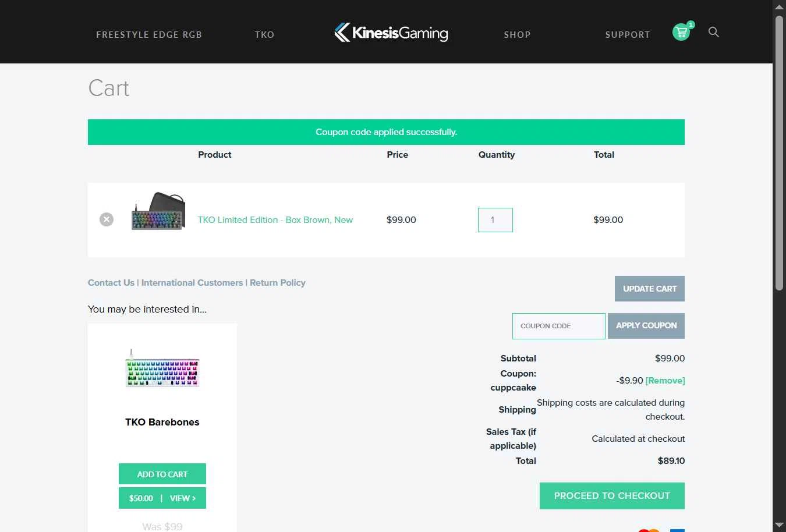The image size is (786, 532).
Task: Focus the quantity field
Action: pyautogui.click(x=495, y=220)
